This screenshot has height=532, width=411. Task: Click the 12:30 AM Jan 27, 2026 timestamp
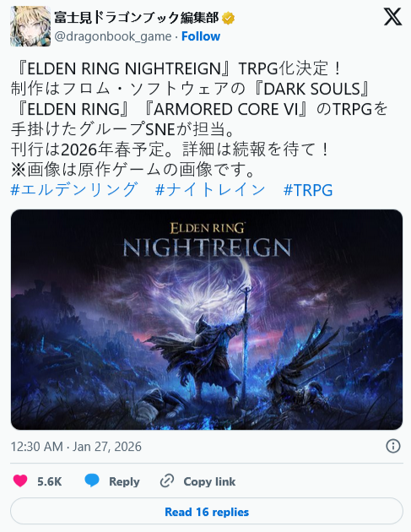point(76,447)
